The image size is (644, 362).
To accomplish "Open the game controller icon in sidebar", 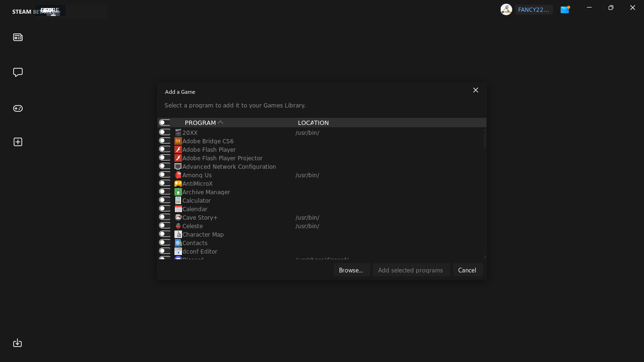I will (18, 108).
